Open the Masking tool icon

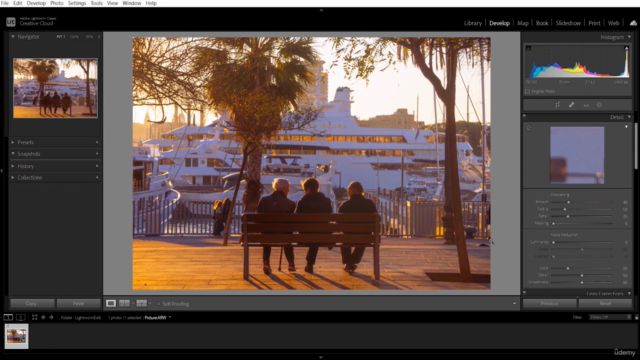click(599, 105)
